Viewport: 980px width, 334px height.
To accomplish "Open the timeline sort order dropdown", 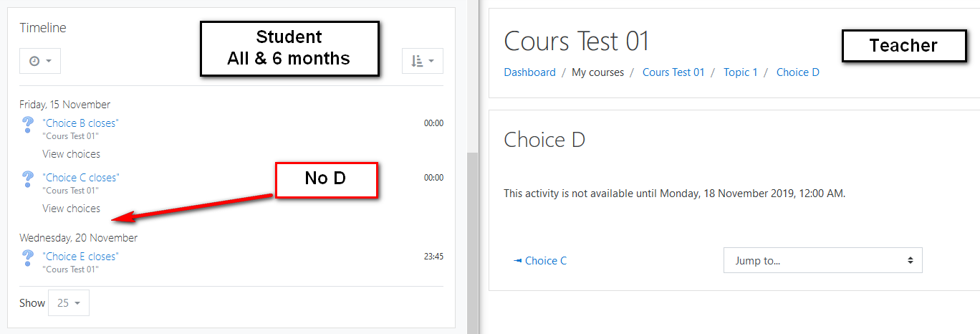I will [423, 61].
